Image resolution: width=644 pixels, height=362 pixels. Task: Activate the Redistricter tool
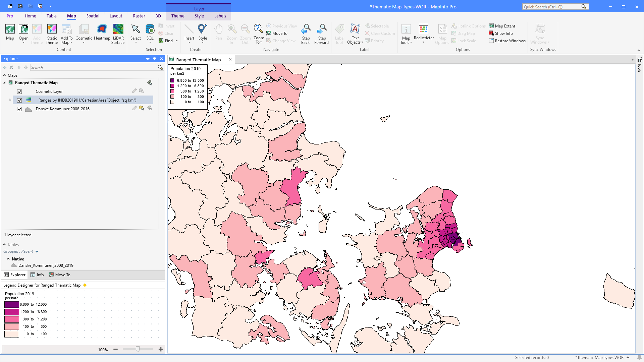[x=424, y=34]
